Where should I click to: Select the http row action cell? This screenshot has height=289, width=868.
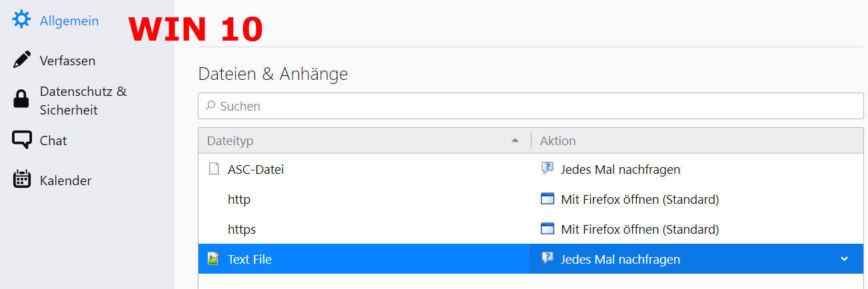[693, 199]
